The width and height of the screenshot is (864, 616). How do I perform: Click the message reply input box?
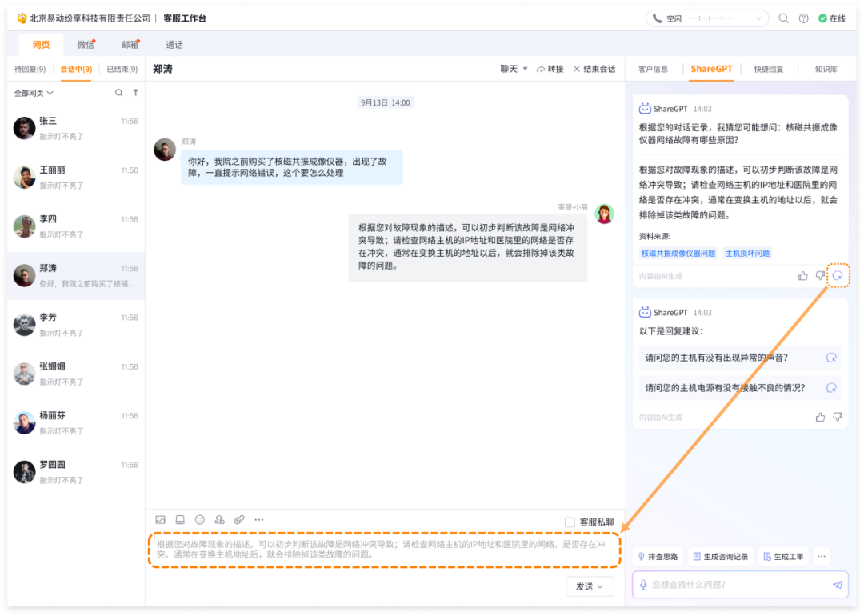pyautogui.click(x=385, y=550)
